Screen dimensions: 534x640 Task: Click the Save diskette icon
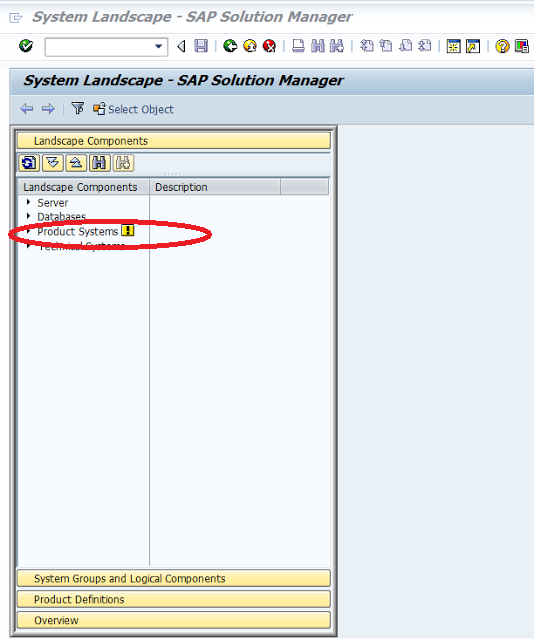[x=201, y=46]
